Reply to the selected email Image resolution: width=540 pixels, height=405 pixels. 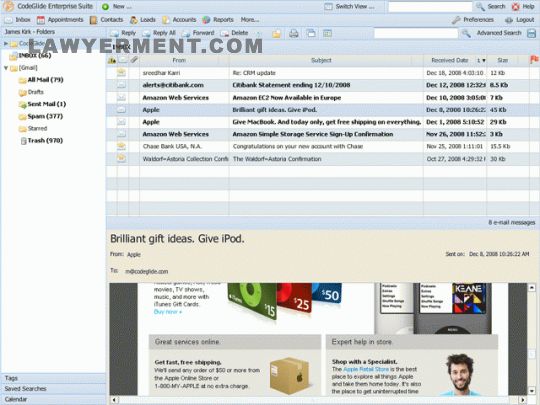pyautogui.click(x=123, y=33)
